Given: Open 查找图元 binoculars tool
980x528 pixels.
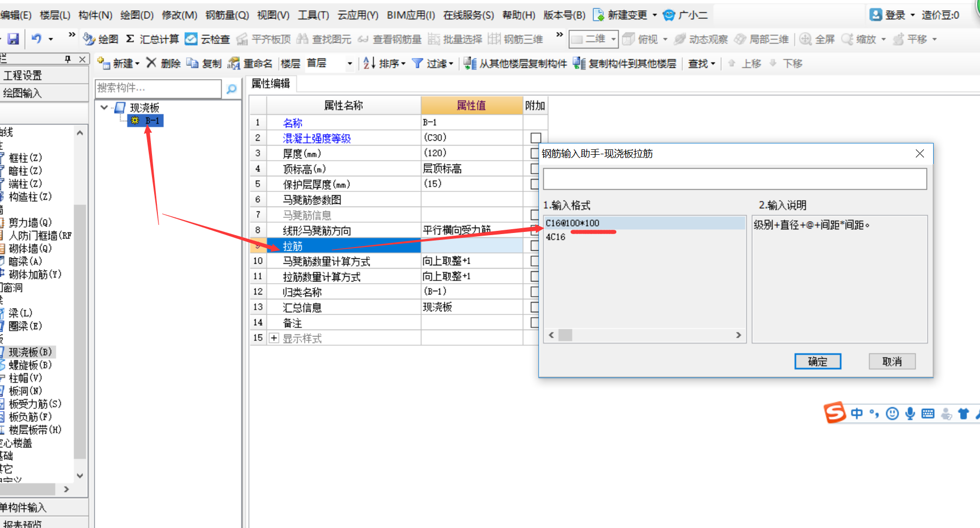Looking at the screenshot, I should point(324,39).
